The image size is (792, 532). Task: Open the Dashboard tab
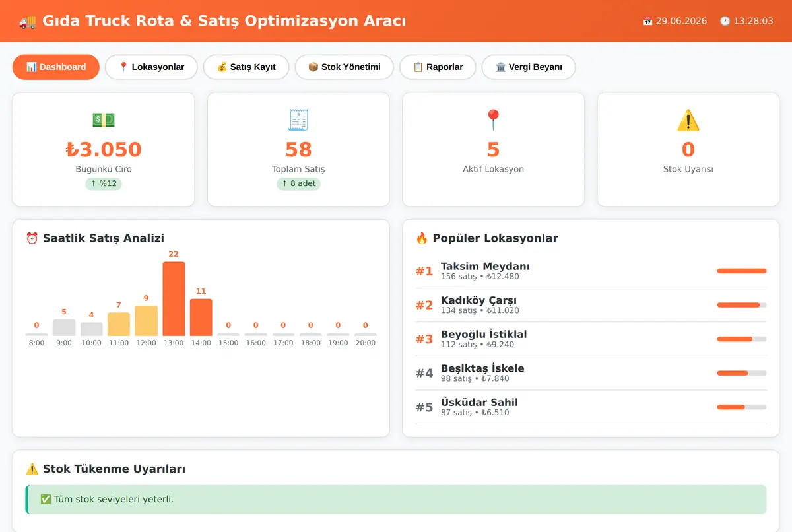(56, 67)
